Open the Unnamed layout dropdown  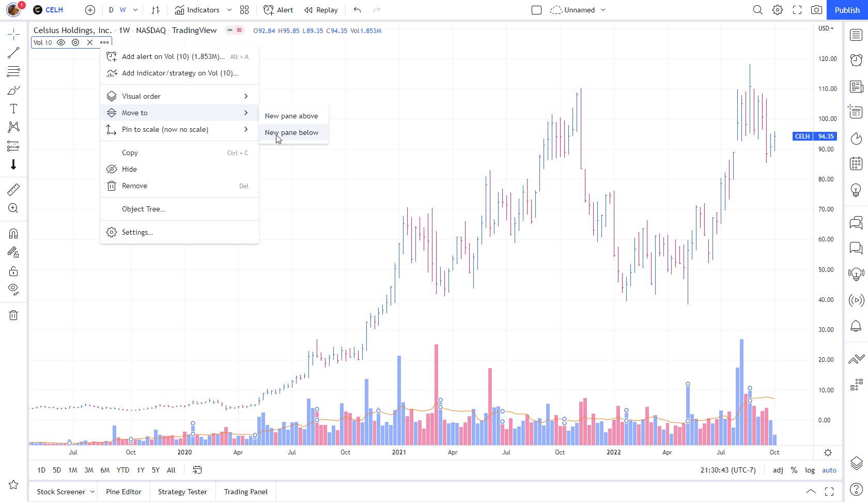(578, 10)
